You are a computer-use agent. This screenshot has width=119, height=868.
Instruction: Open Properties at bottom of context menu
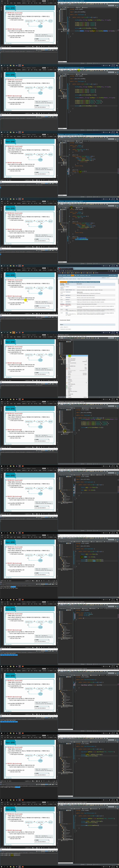(x=70, y=397)
